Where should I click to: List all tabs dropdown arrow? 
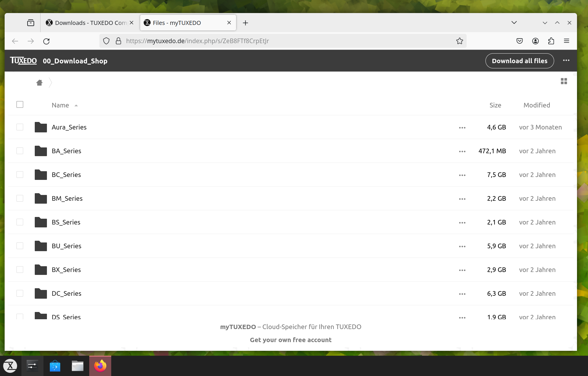click(x=514, y=23)
